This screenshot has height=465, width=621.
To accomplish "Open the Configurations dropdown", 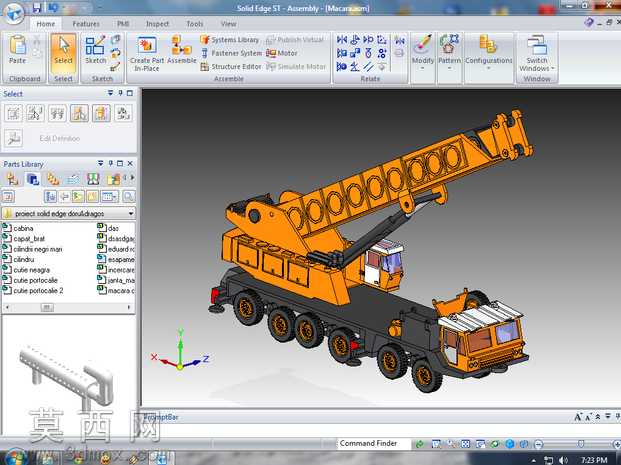I will click(x=489, y=53).
